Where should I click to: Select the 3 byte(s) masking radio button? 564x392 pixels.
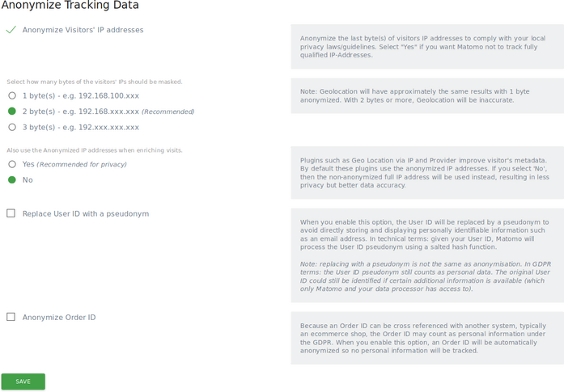coord(12,127)
